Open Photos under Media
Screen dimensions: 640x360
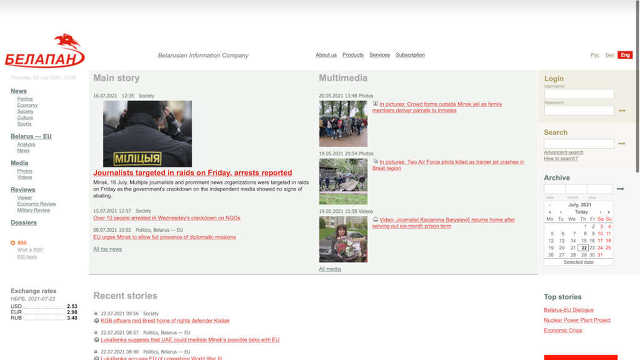(24, 171)
